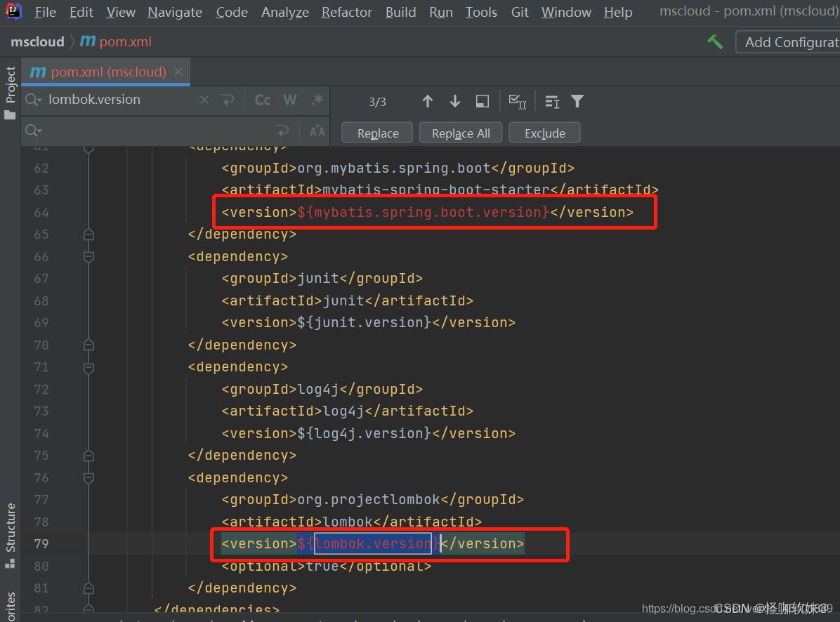
Task: Open search results in find window icon
Action: click(x=482, y=102)
